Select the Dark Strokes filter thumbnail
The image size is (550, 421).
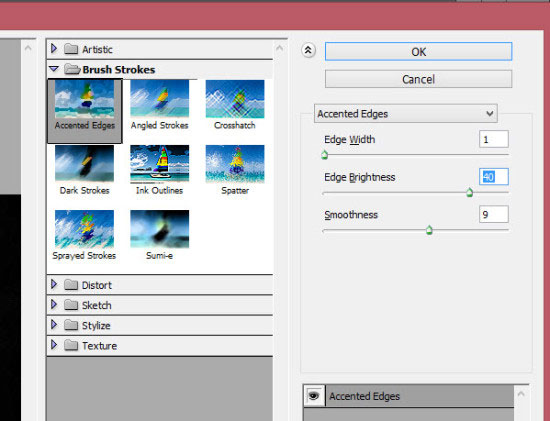click(85, 163)
